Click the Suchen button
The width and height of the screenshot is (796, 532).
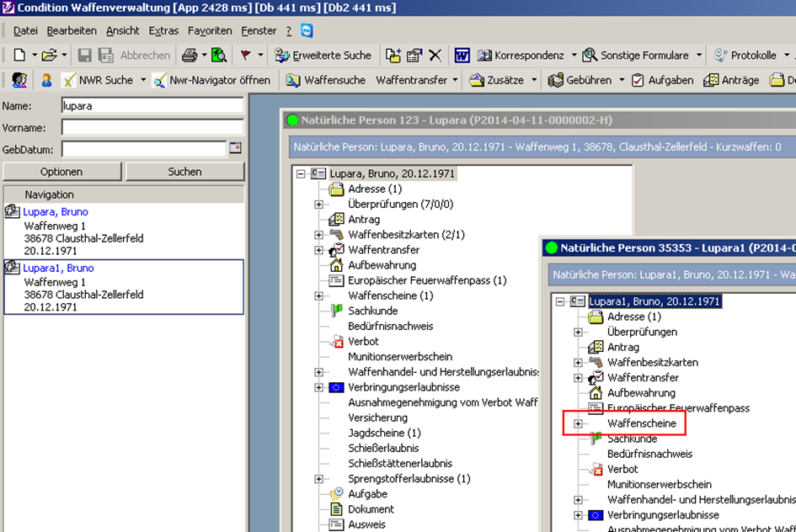point(184,172)
